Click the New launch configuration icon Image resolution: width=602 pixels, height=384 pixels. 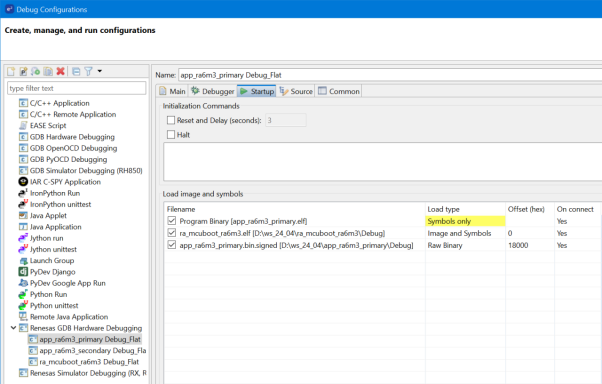[11, 71]
